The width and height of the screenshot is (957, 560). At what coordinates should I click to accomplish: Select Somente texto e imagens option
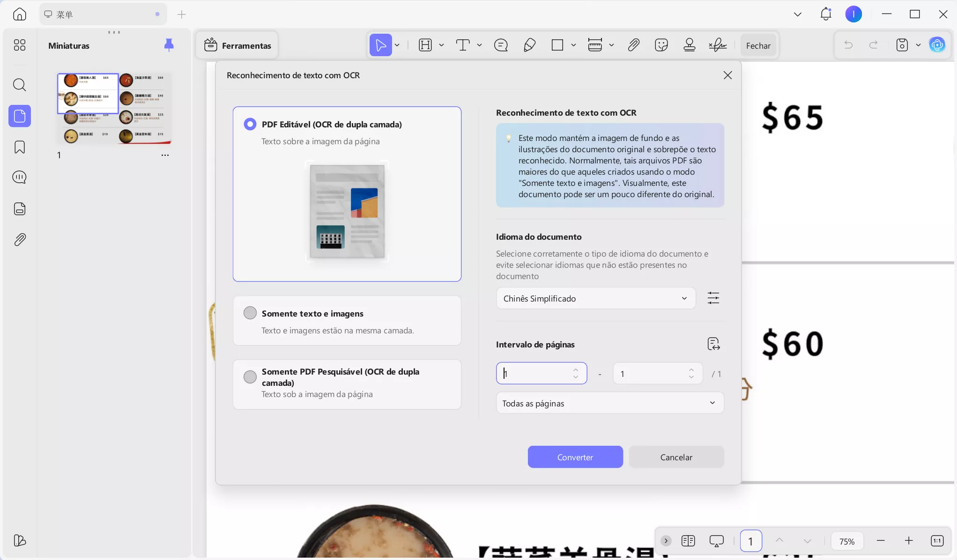250,313
